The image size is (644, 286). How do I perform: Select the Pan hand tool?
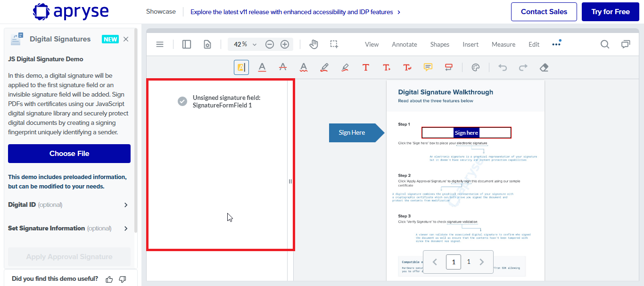pos(314,44)
